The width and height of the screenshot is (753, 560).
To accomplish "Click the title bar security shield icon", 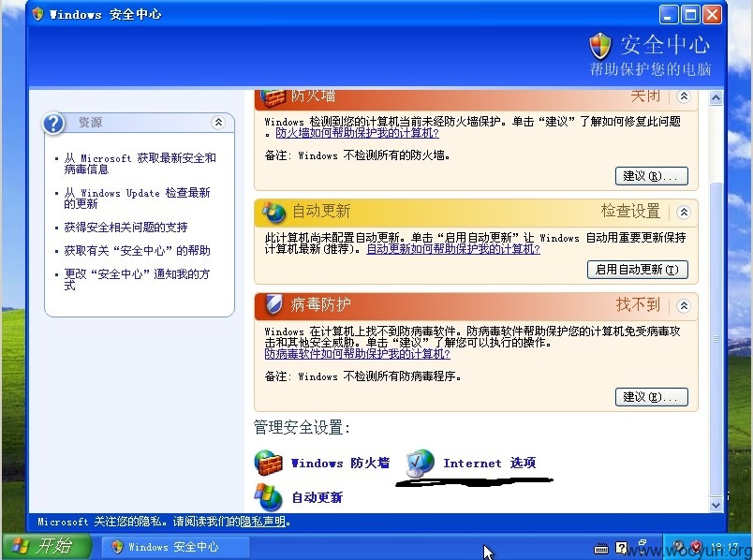I will (x=37, y=14).
